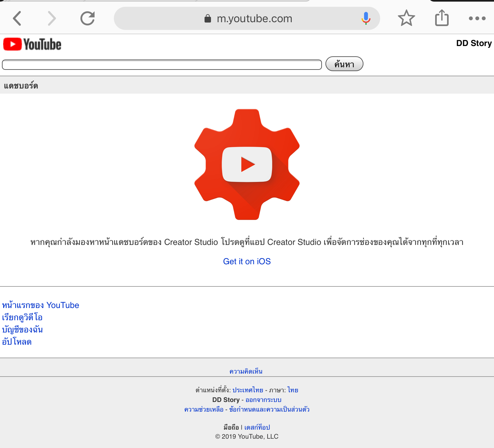Screen dimensions: 494x448
Task: Select the m.youtube.com address bar
Action: (x=247, y=18)
